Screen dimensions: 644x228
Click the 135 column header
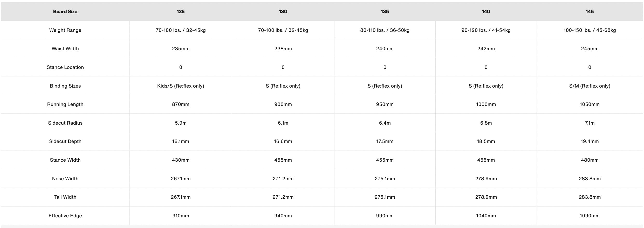(385, 11)
